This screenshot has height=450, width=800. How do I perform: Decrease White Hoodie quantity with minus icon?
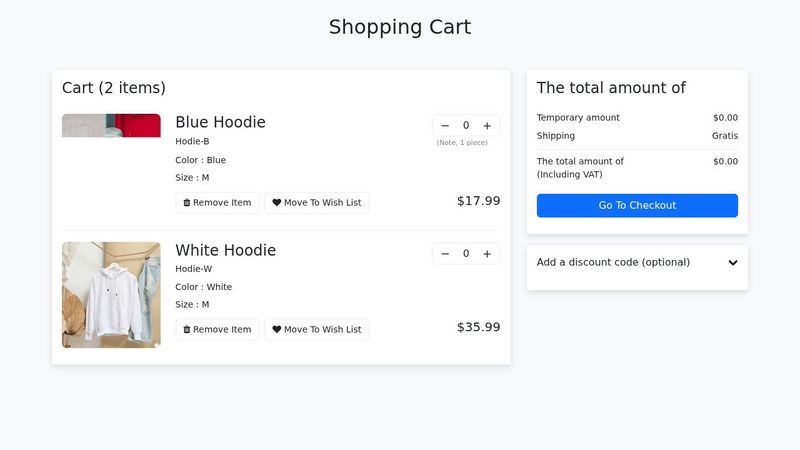pos(445,254)
